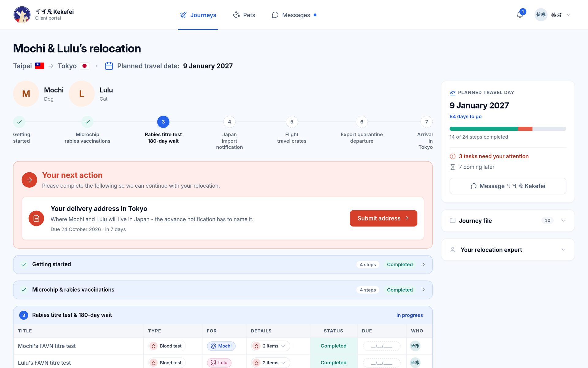This screenshot has width=588, height=368.
Task: Click the steps completed progress bar
Action: coord(508,129)
